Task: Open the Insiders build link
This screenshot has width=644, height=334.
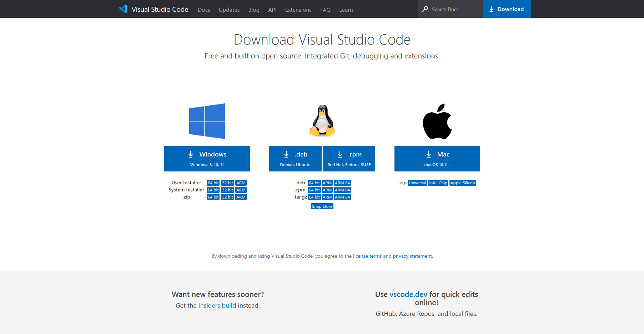Action: (217, 305)
